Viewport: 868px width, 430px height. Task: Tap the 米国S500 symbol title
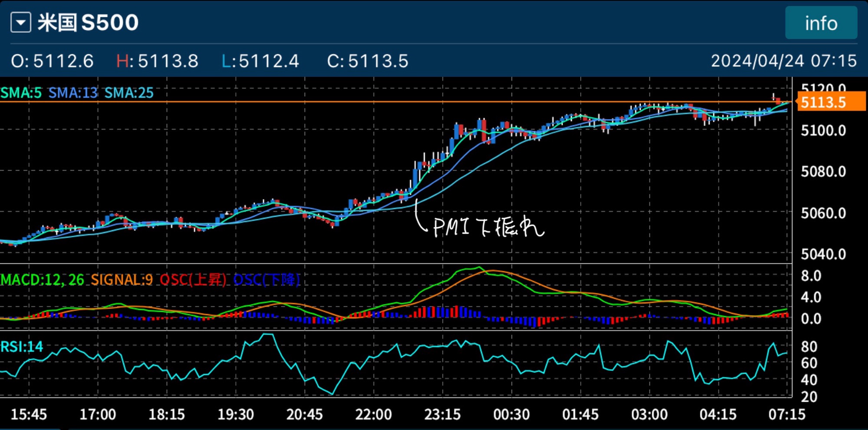click(x=88, y=23)
